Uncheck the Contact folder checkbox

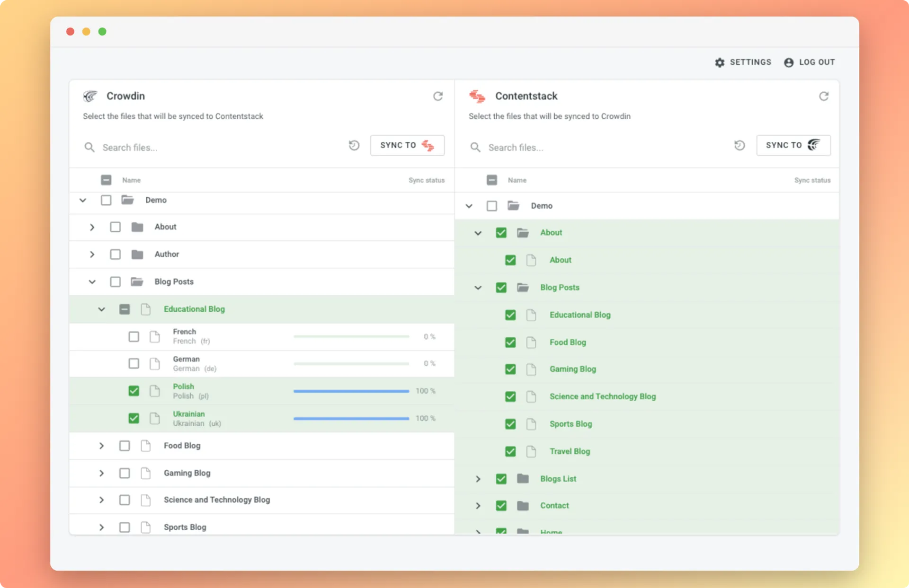pos(501,506)
